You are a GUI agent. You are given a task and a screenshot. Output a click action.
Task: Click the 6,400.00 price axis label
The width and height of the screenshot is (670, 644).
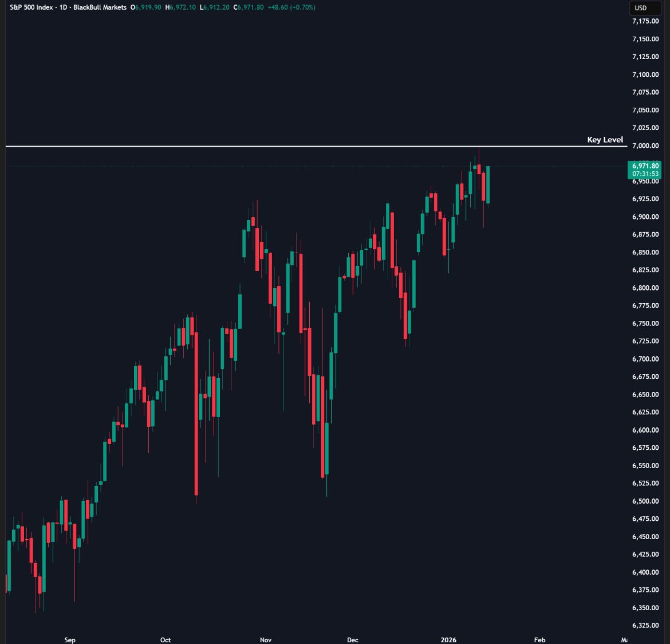[645, 572]
